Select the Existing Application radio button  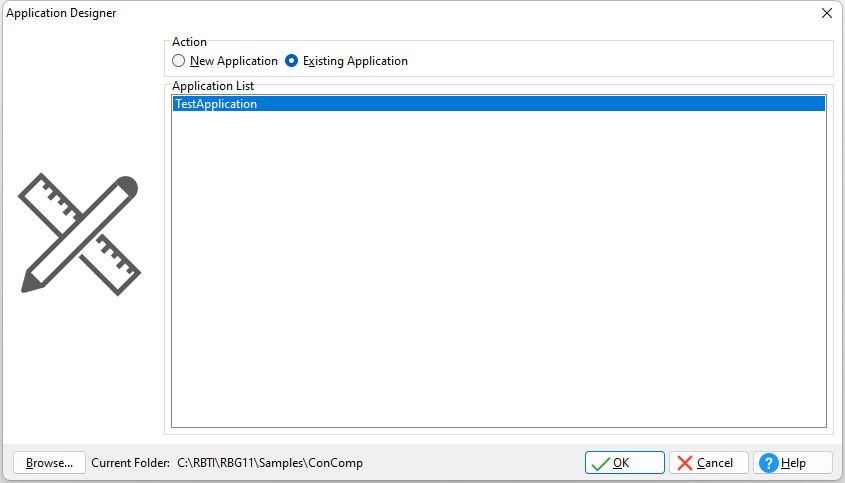tap(292, 61)
